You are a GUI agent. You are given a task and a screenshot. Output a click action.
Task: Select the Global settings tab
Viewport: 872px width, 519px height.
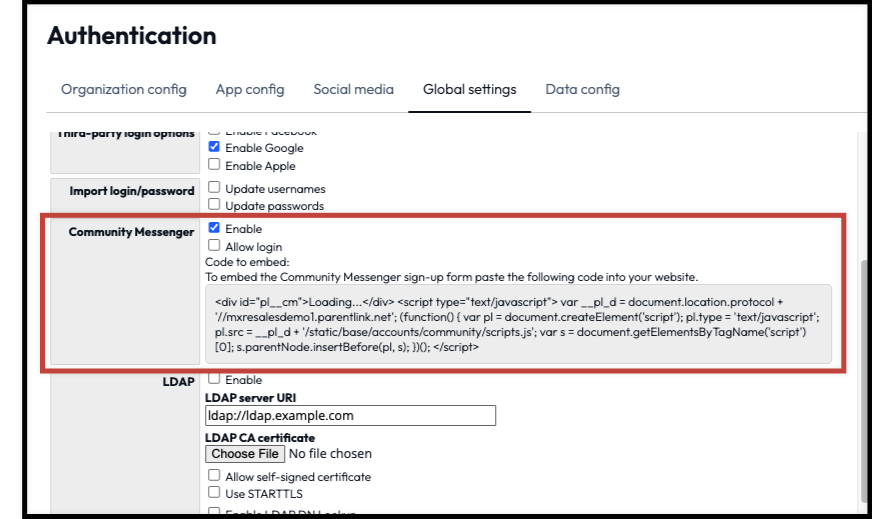point(469,90)
